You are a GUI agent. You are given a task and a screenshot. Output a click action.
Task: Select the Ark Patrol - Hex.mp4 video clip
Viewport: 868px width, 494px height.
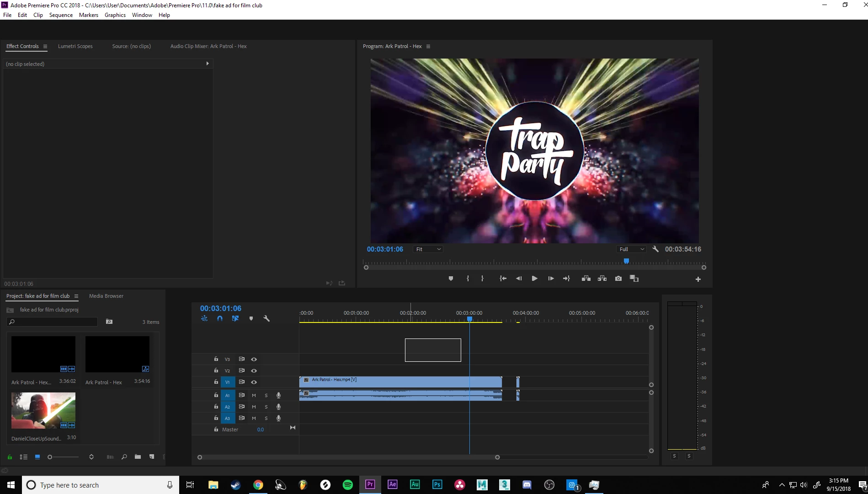coord(400,381)
